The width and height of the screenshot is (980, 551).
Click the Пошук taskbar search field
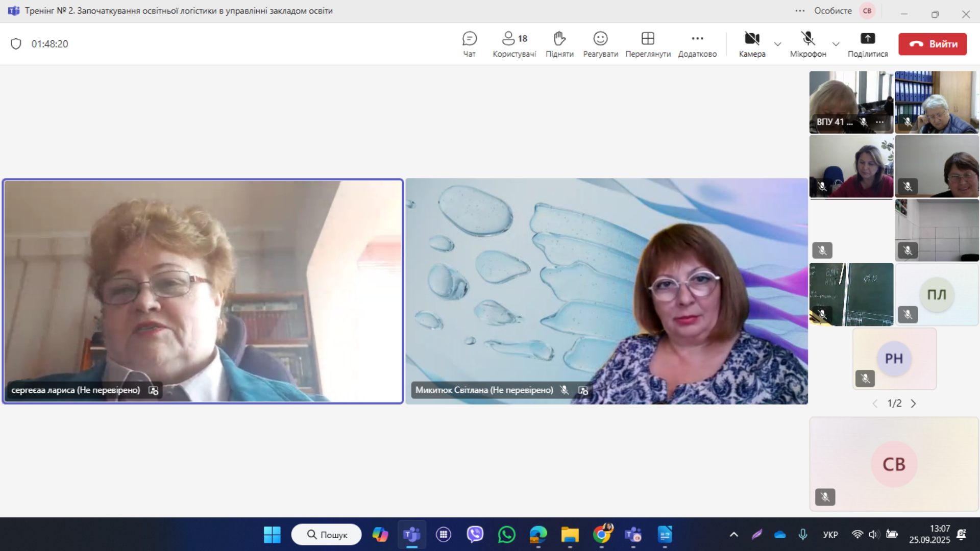point(327,534)
